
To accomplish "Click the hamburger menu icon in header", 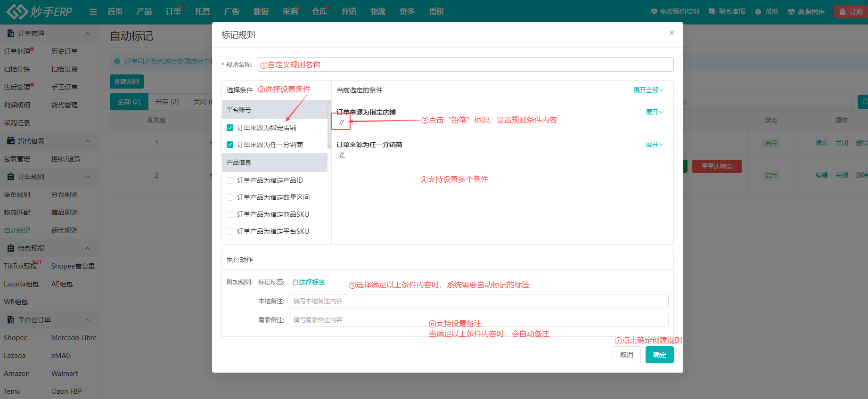I will (93, 12).
